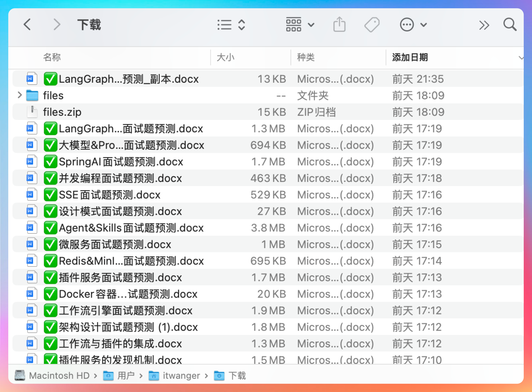Open the search magnifier icon
This screenshot has height=392, width=532.
coord(510,25)
